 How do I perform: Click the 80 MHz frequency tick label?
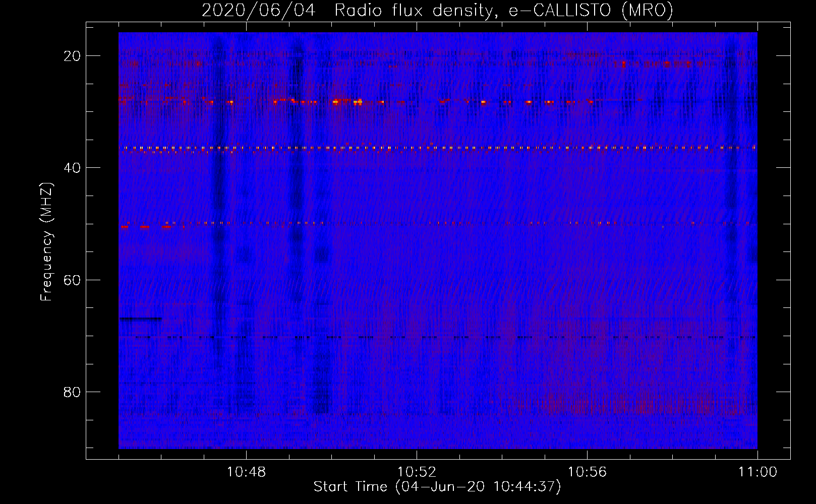[x=73, y=392]
